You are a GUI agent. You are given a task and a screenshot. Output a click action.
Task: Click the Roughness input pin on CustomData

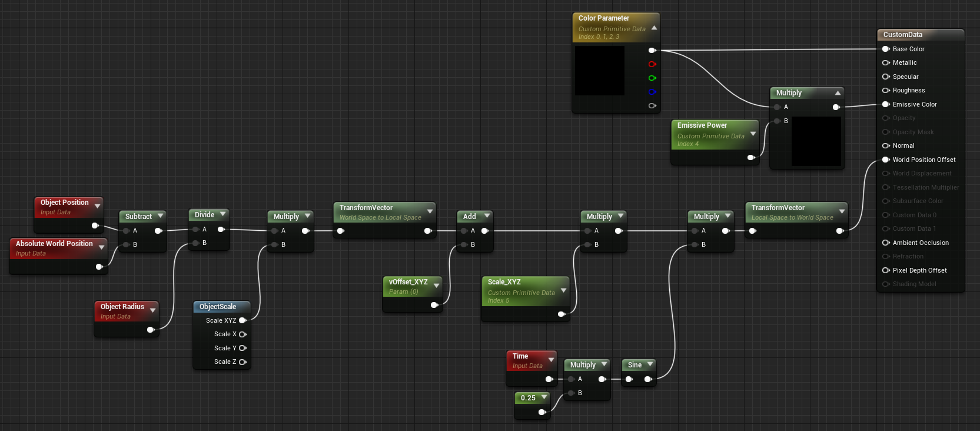point(886,90)
